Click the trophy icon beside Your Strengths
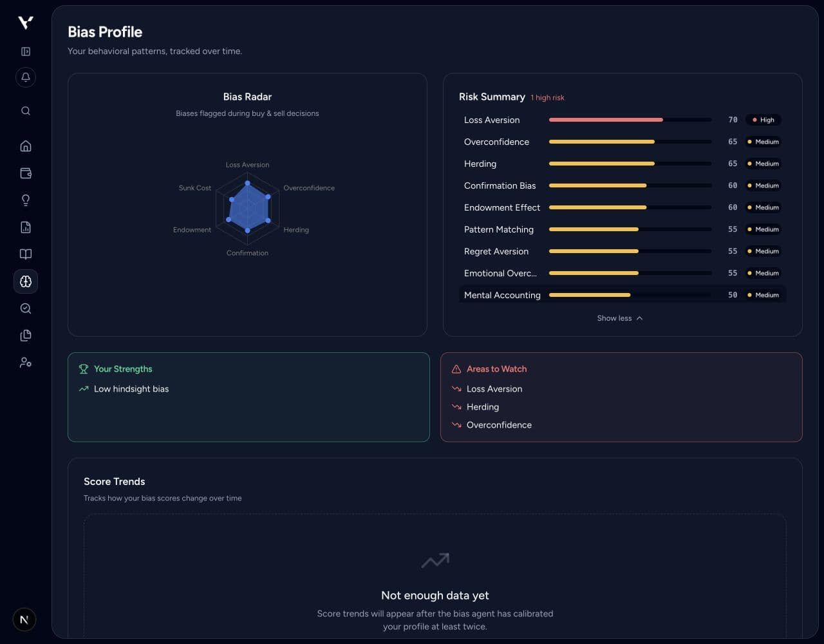The image size is (824, 644). pyautogui.click(x=84, y=369)
